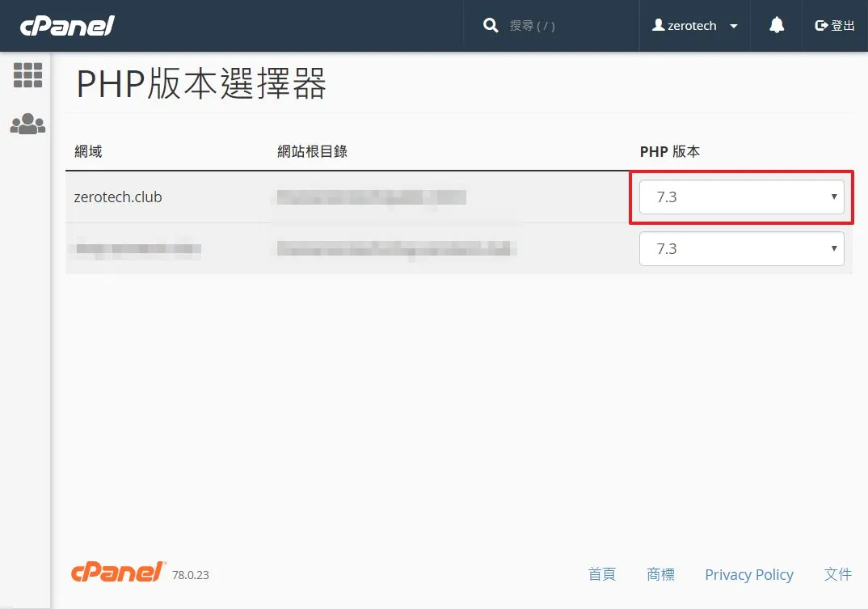Click the version number 78.0.23
The image size is (868, 609).
pos(191,575)
